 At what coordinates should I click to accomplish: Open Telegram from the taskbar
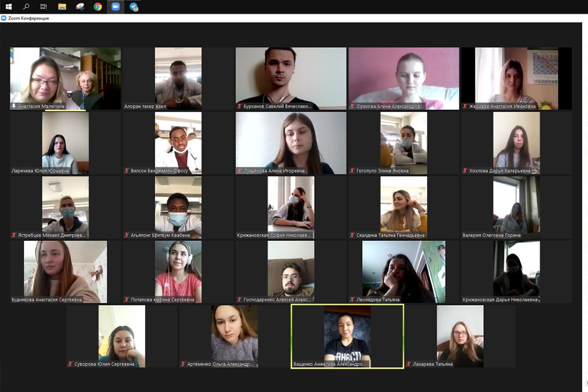click(x=134, y=7)
